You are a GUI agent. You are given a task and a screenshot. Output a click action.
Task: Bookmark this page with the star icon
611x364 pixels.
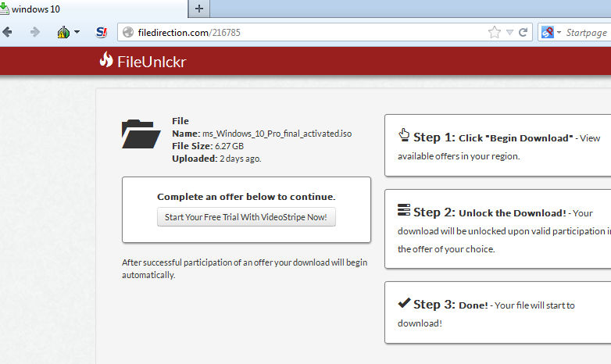coord(494,32)
